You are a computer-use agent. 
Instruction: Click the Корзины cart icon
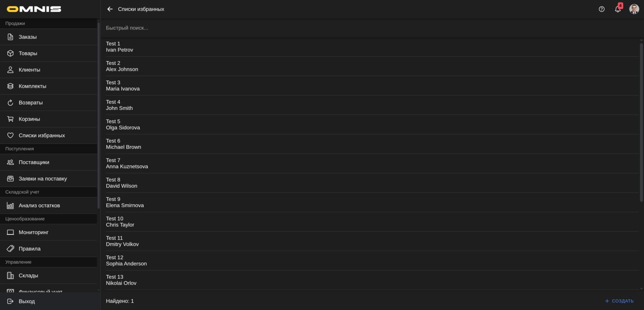click(x=10, y=119)
